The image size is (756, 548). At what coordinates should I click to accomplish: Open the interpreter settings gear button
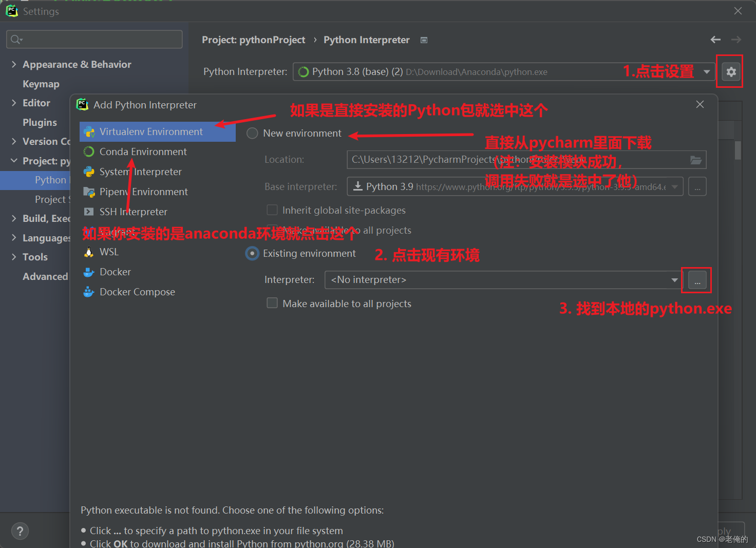(731, 72)
